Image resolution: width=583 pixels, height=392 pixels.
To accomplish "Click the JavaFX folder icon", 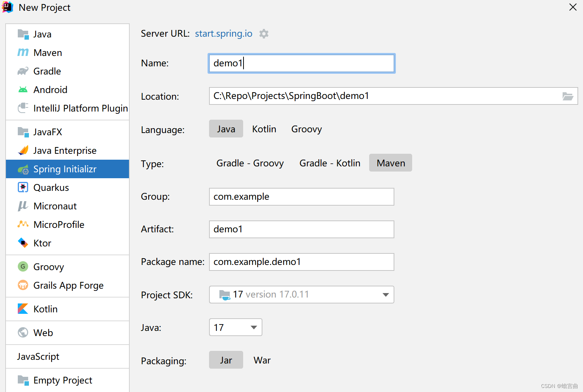I will (x=23, y=132).
